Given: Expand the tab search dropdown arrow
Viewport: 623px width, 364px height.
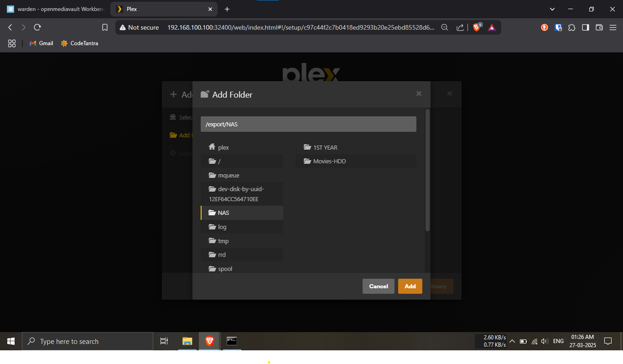Looking at the screenshot, I should pos(552,9).
